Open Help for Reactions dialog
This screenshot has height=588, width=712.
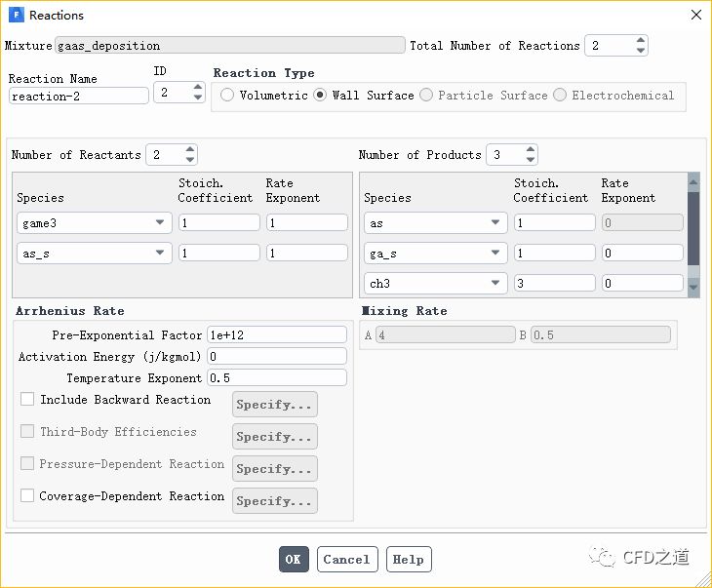point(409,560)
